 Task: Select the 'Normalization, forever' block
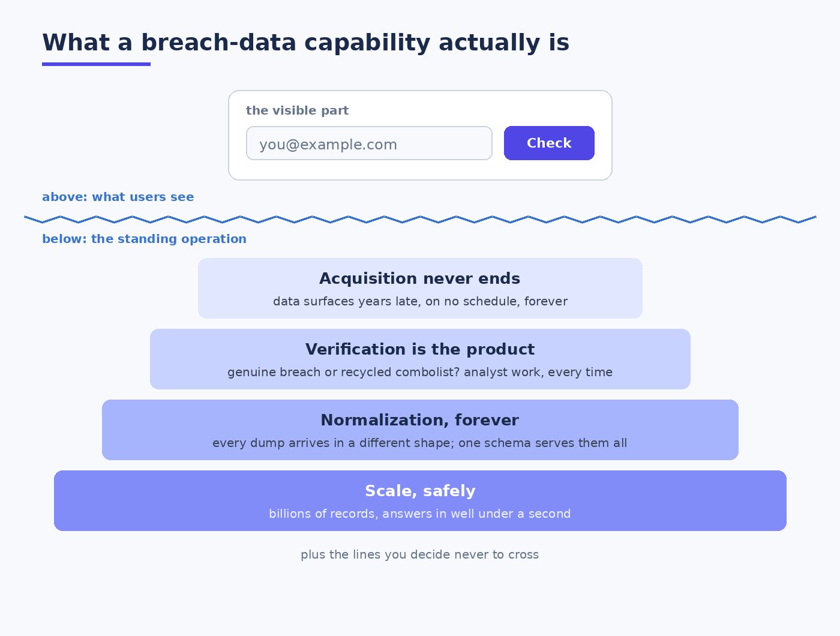point(420,430)
